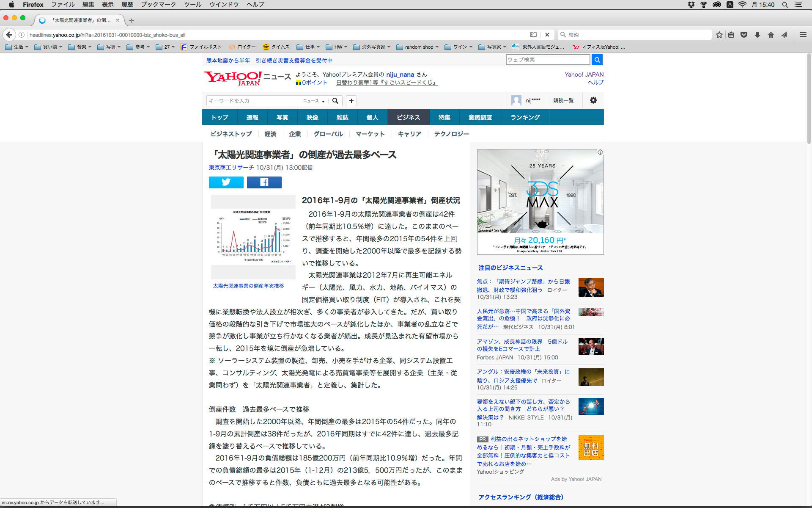This screenshot has height=508, width=812.
Task: Open 購読一覧 subscriptions link
Action: coord(563,100)
